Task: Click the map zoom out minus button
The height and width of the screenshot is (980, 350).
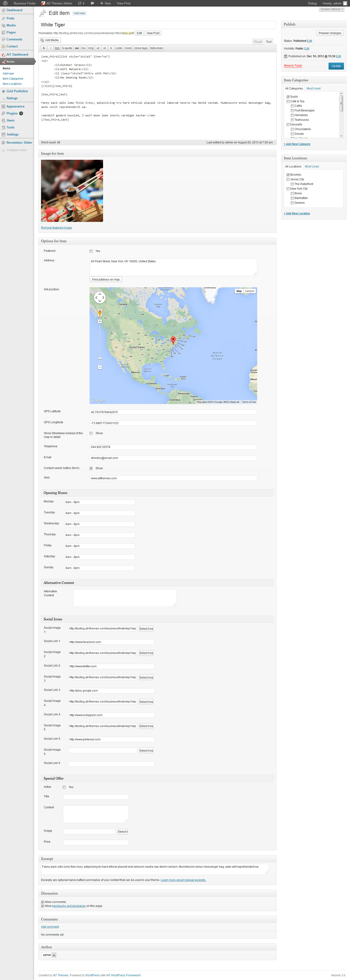Action: pos(100,367)
